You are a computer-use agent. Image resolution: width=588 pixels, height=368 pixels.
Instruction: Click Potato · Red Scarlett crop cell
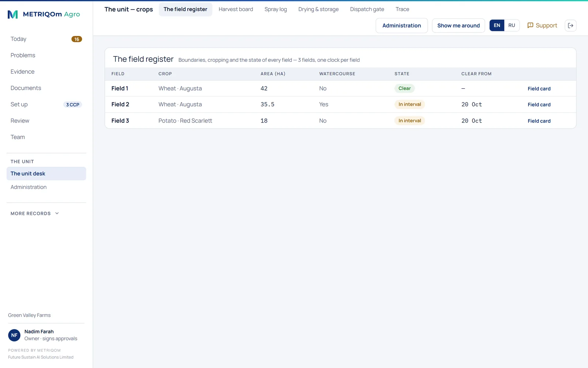[185, 121]
